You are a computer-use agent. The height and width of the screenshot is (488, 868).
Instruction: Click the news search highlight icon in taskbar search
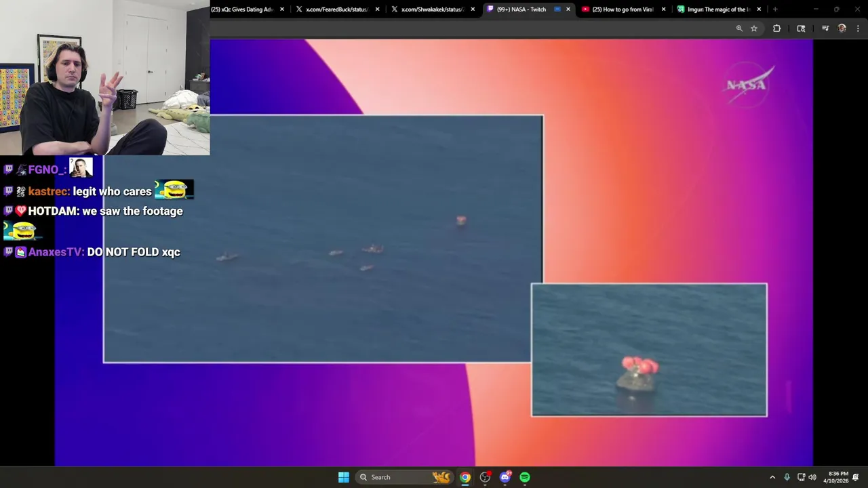(441, 477)
